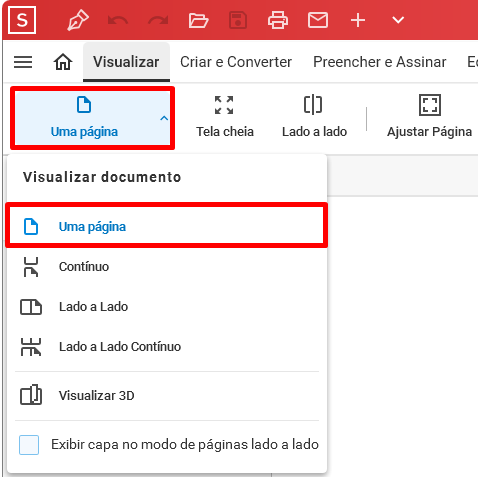Viewport: 478px width, 477px height.
Task: Go to the Home screen
Action: point(63,62)
